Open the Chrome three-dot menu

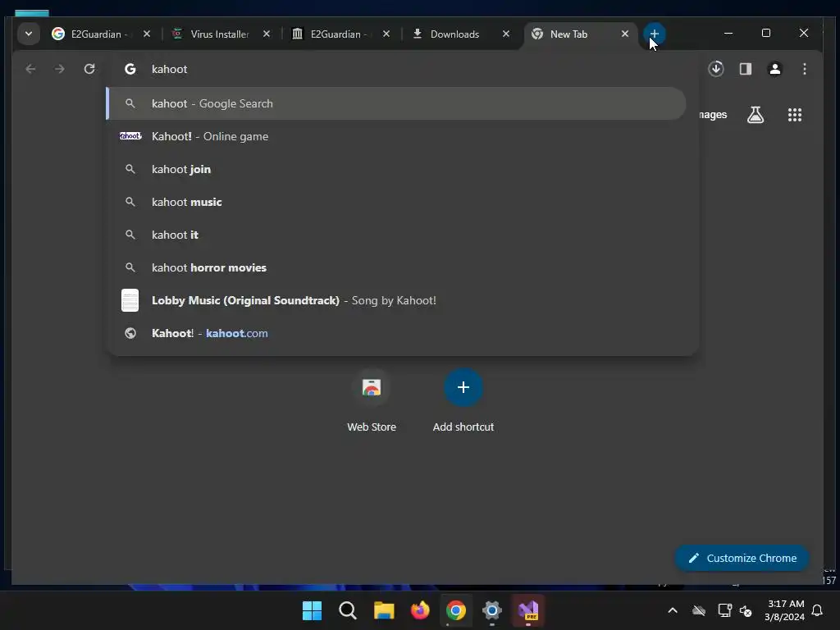(804, 69)
